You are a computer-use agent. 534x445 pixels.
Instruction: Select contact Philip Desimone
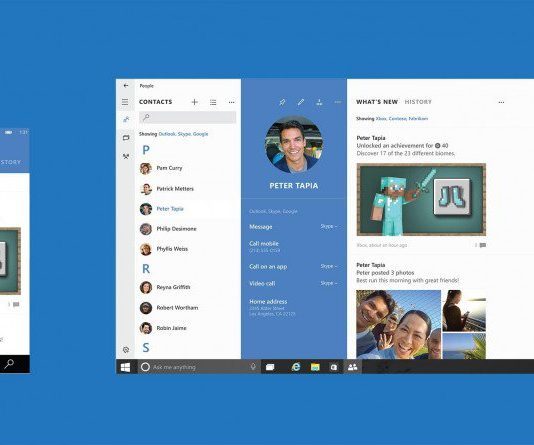point(188,229)
